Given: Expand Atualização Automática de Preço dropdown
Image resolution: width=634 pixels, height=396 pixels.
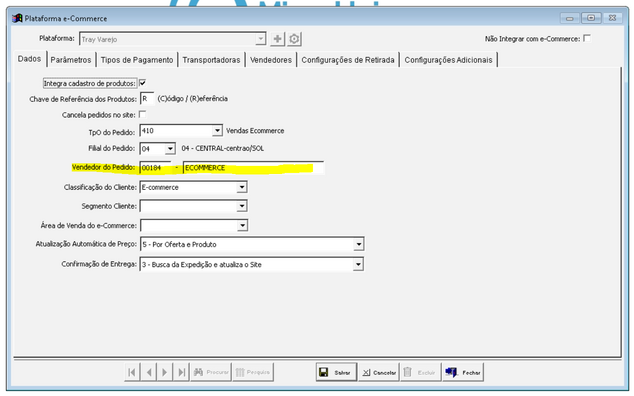Looking at the screenshot, I should pos(359,244).
